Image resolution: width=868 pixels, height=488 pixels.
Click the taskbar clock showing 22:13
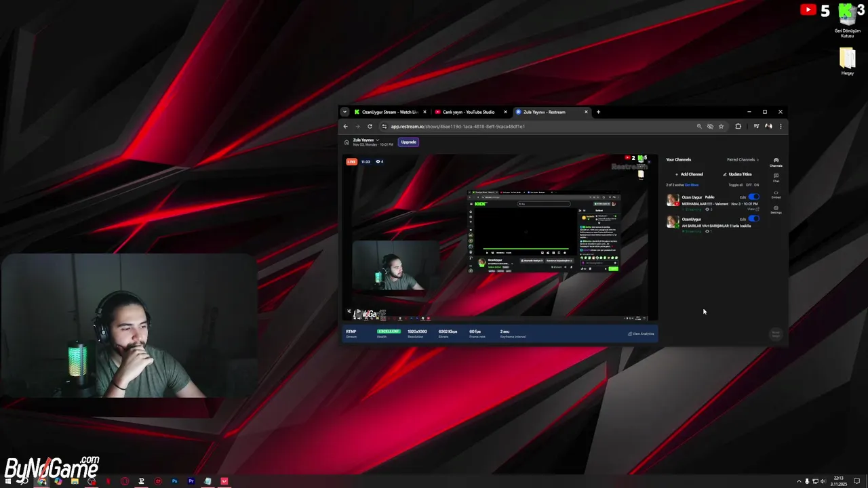[x=840, y=481]
